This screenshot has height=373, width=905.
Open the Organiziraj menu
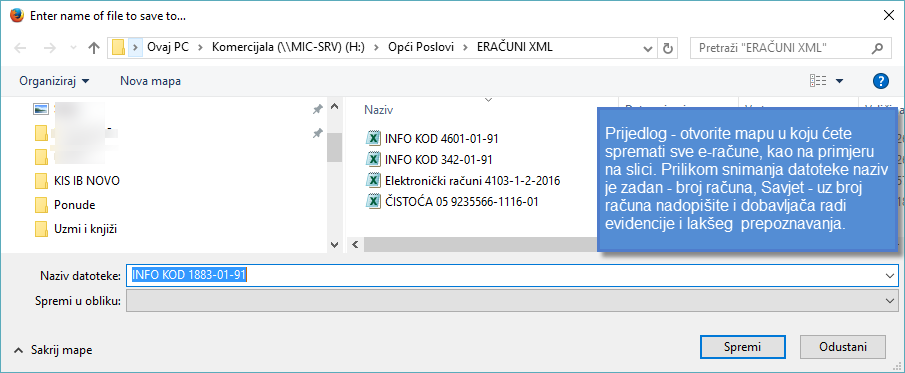click(x=54, y=81)
